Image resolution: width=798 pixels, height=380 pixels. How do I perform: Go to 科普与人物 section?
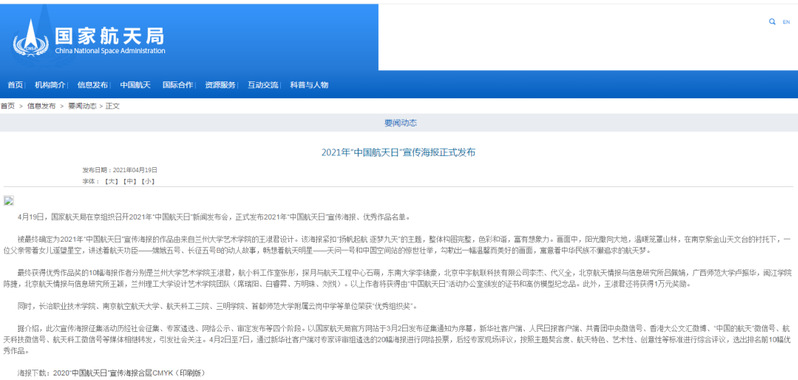[309, 85]
